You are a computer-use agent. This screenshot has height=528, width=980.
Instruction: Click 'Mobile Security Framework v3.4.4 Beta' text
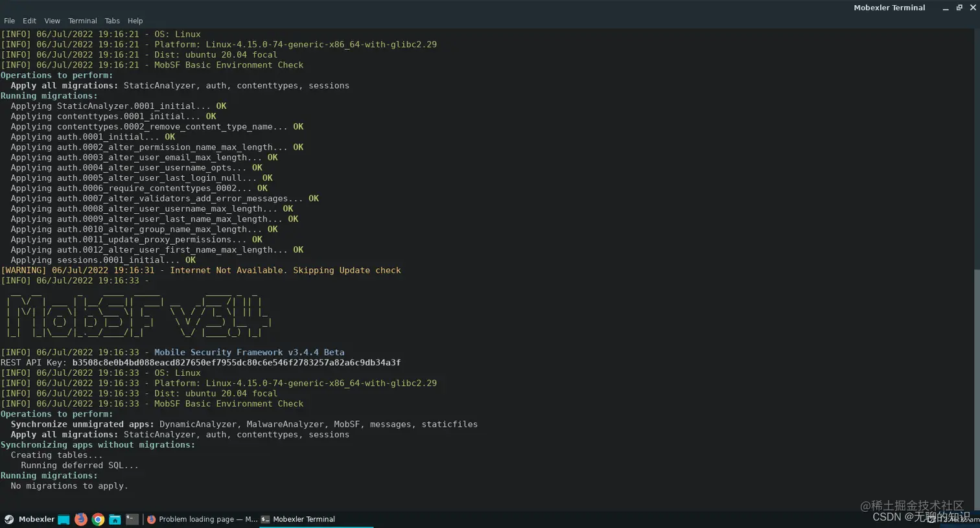click(x=249, y=352)
